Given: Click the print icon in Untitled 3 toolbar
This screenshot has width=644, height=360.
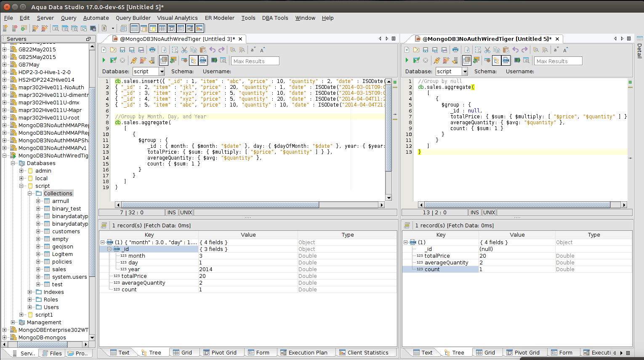Looking at the screenshot, I should pos(152,50).
